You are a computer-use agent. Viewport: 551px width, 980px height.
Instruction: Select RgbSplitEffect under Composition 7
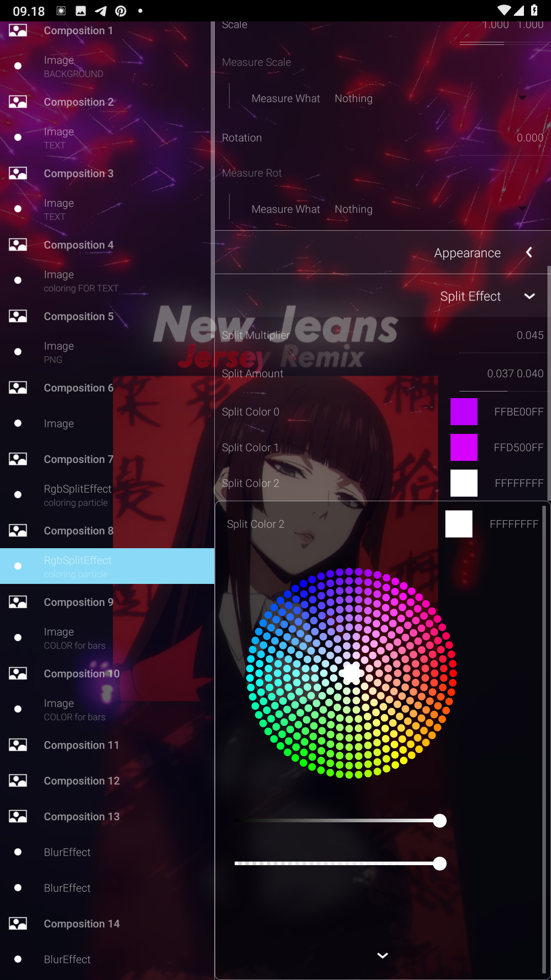coord(107,495)
